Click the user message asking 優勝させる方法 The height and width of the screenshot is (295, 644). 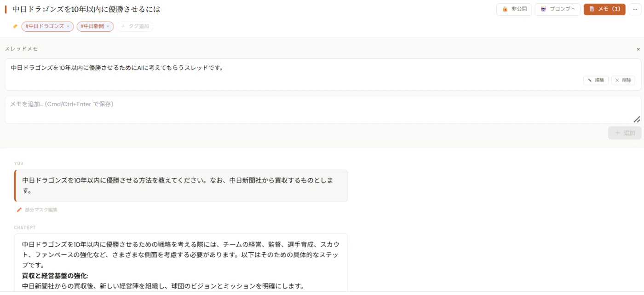(x=181, y=186)
